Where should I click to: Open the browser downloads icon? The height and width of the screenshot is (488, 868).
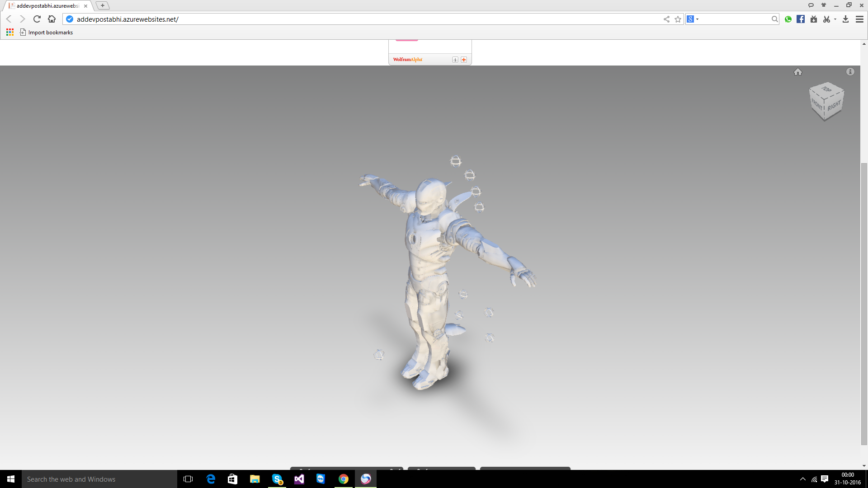(845, 19)
